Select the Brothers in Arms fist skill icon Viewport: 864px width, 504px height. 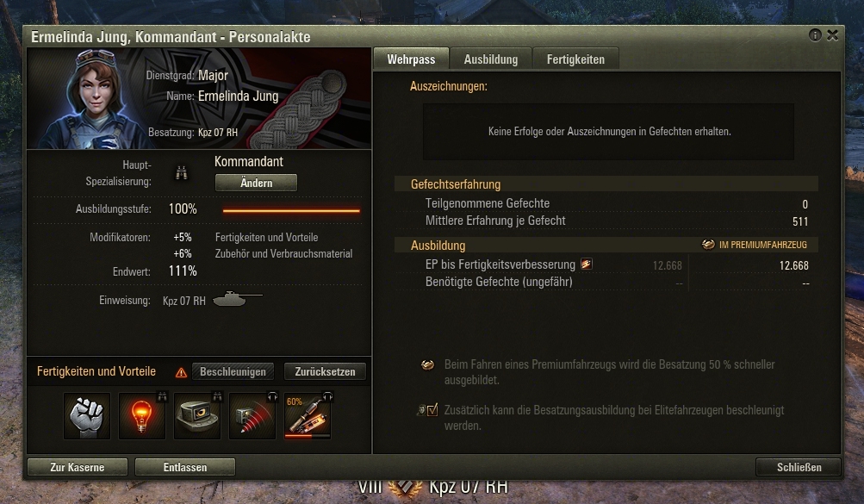[x=87, y=416]
